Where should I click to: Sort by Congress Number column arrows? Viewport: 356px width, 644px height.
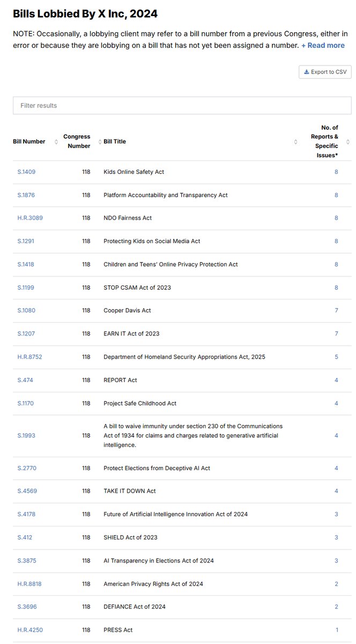coord(99,142)
